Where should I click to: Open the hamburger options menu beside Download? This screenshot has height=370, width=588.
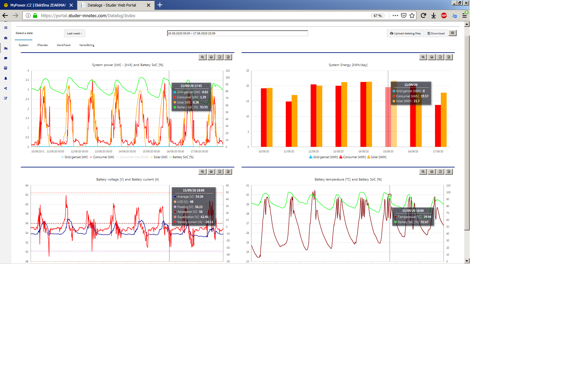(x=453, y=33)
